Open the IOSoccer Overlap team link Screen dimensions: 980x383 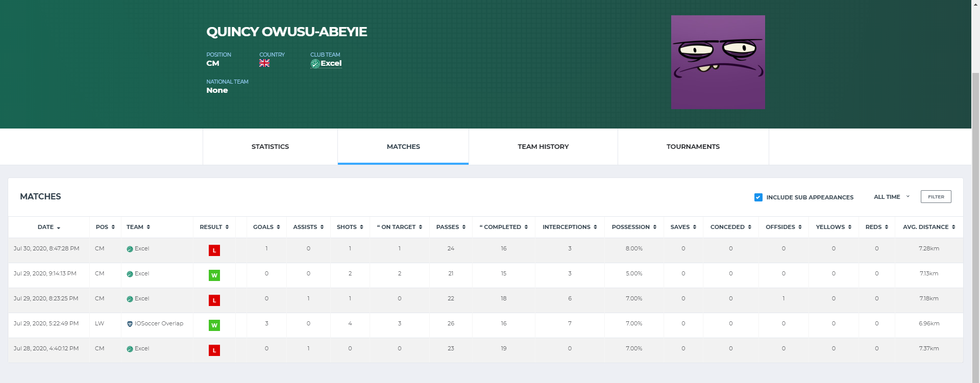pyautogui.click(x=159, y=324)
